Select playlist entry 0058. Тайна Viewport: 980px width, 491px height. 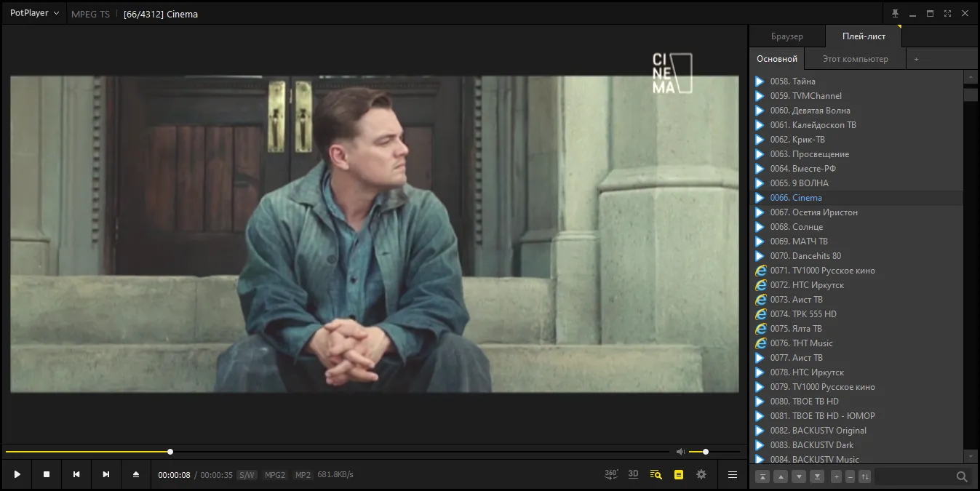(x=856, y=81)
